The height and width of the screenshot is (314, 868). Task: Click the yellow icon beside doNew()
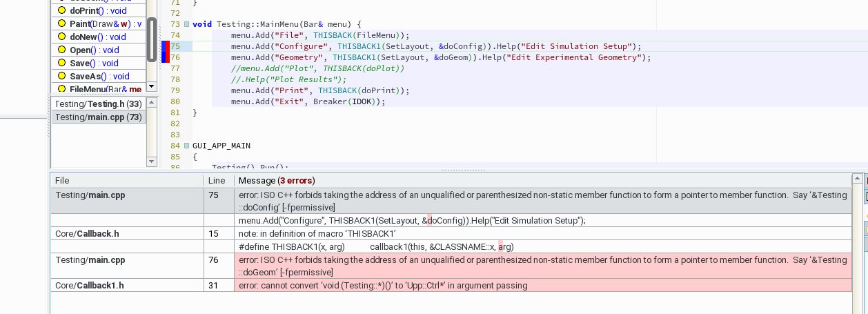[x=61, y=37]
